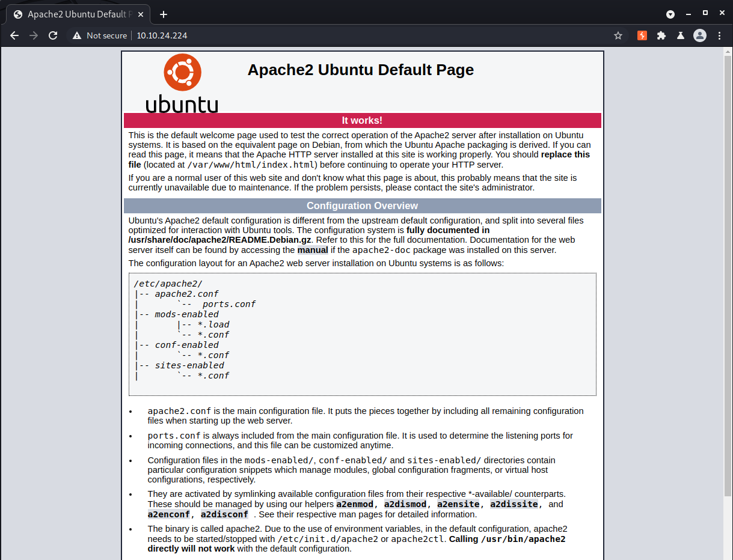This screenshot has height=560, width=733.
Task: Click the page heading Apache2 Ubuntu Default Page
Action: [361, 70]
